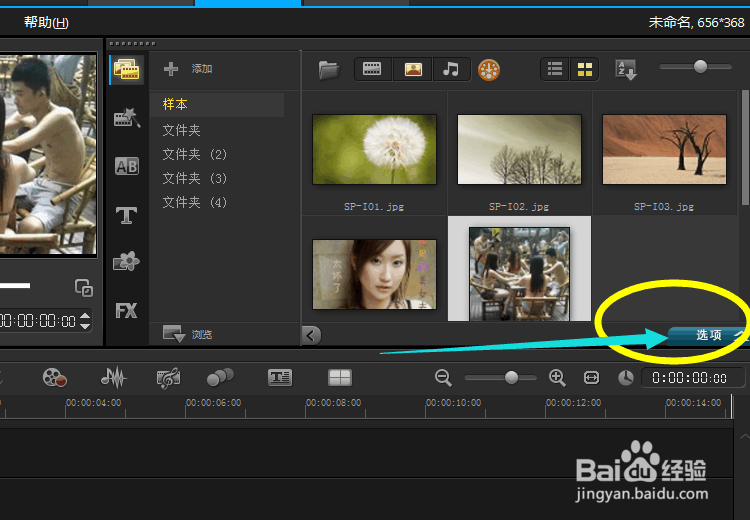Select 文件夹 in the library list
This screenshot has width=750, height=520.
tap(181, 130)
